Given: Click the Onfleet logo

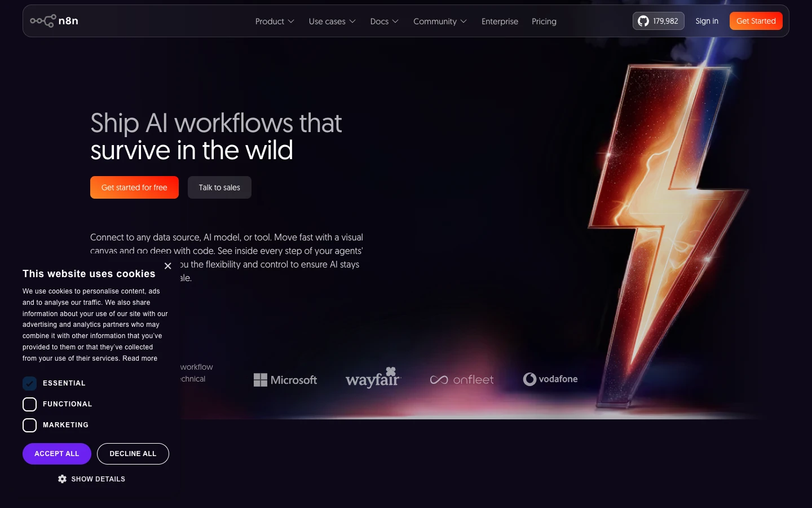Looking at the screenshot, I should [x=461, y=379].
